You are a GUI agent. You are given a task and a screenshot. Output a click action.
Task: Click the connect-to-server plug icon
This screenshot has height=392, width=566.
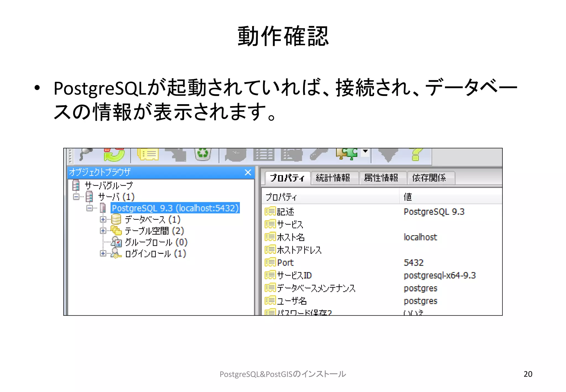click(x=86, y=154)
